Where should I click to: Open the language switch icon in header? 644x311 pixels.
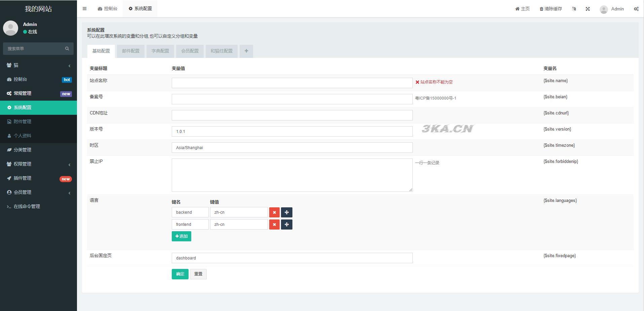pyautogui.click(x=574, y=9)
